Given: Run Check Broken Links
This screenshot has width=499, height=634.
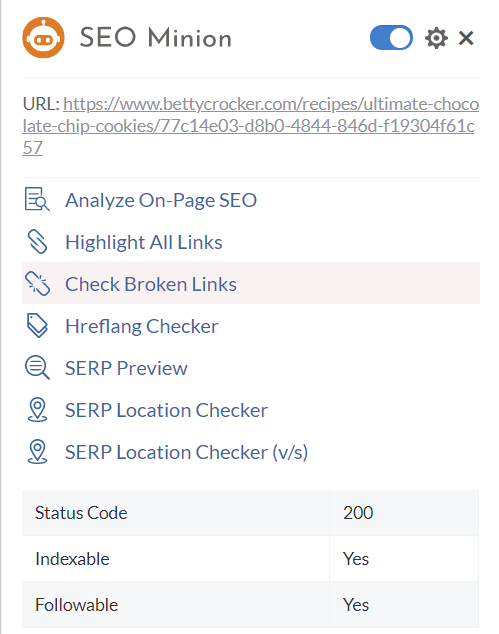Looking at the screenshot, I should [x=151, y=284].
